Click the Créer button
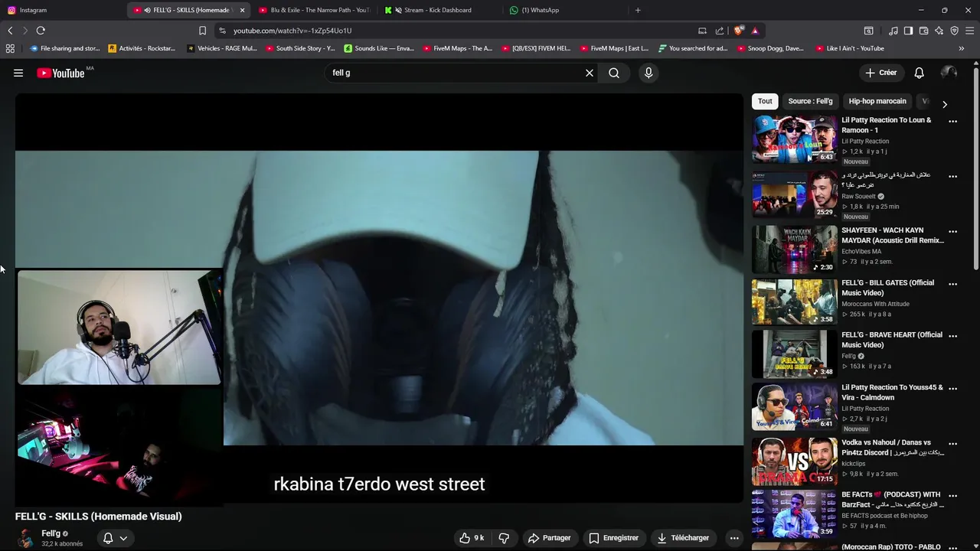 click(880, 73)
